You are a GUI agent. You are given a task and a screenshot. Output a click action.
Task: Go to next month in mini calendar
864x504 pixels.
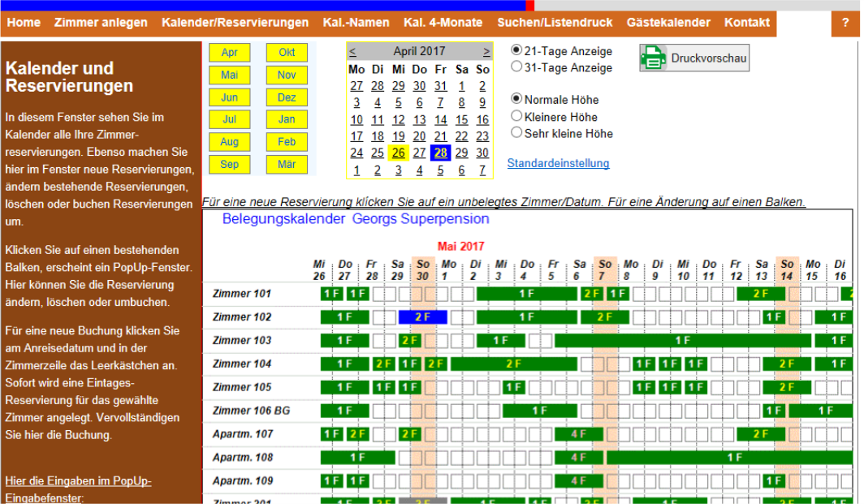point(486,51)
